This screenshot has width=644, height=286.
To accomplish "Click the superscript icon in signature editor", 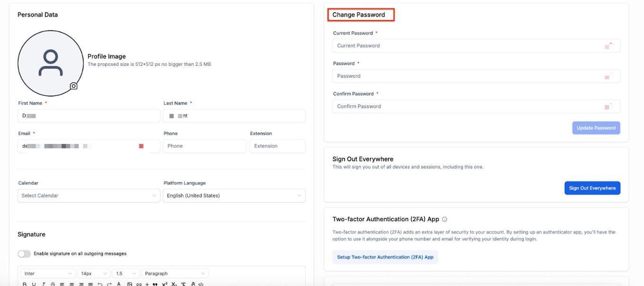I will (165, 284).
